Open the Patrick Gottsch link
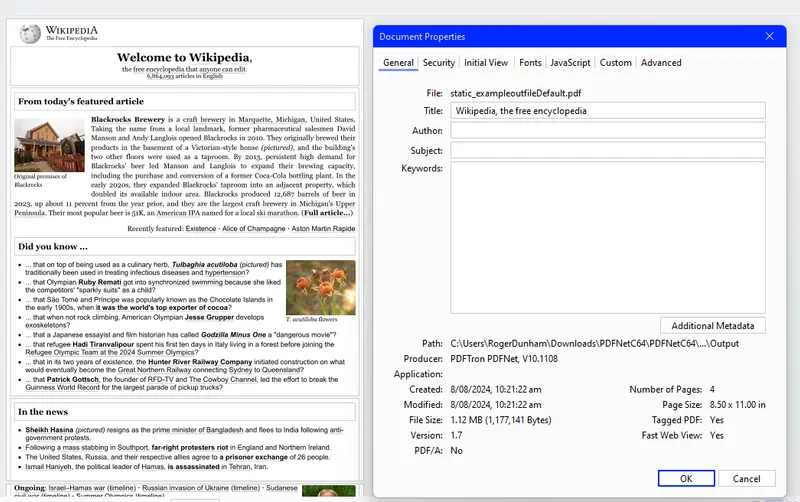 point(72,380)
